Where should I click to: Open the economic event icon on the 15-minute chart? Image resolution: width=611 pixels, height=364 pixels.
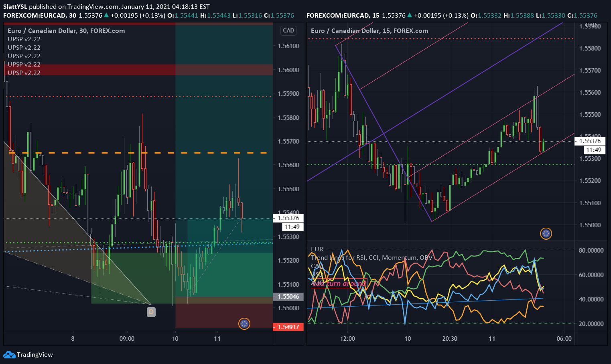(546, 233)
